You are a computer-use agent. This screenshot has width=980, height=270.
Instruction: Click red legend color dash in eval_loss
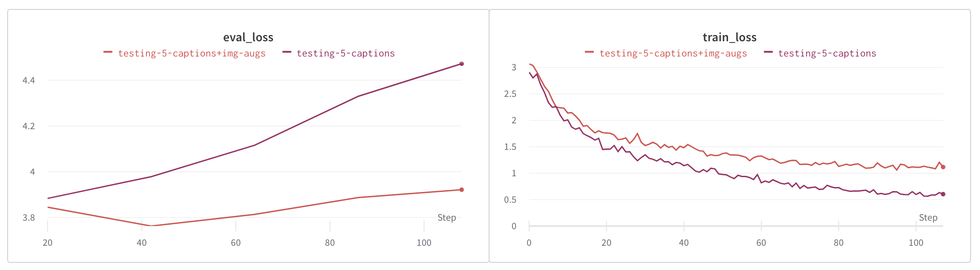point(108,52)
